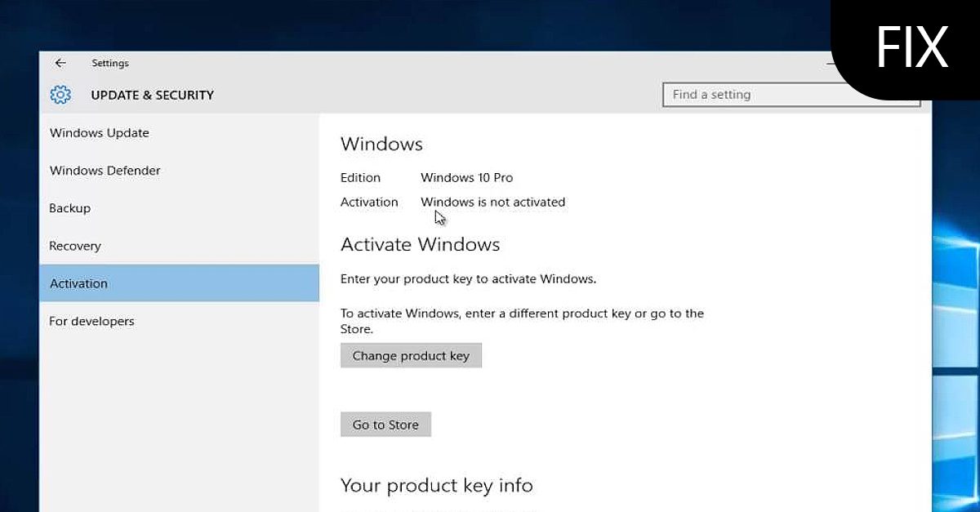Click the Windows is not activated message
The width and height of the screenshot is (980, 512).
pos(493,202)
